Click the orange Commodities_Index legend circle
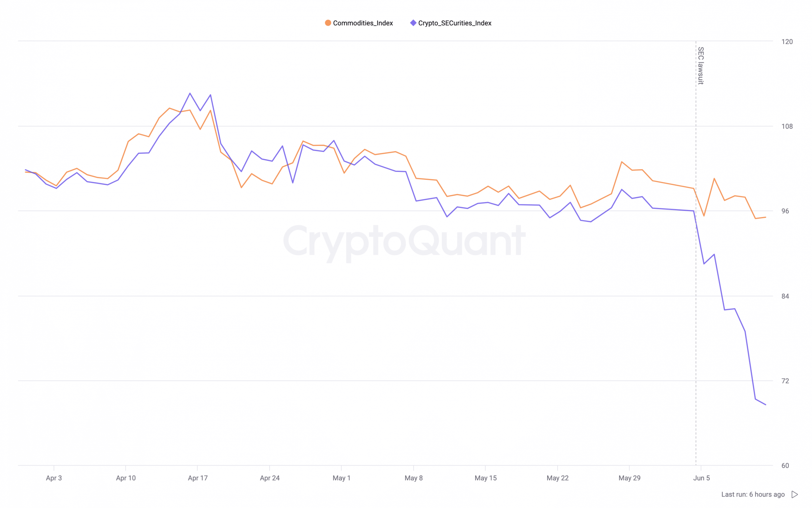This screenshot has width=812, height=508. point(328,23)
